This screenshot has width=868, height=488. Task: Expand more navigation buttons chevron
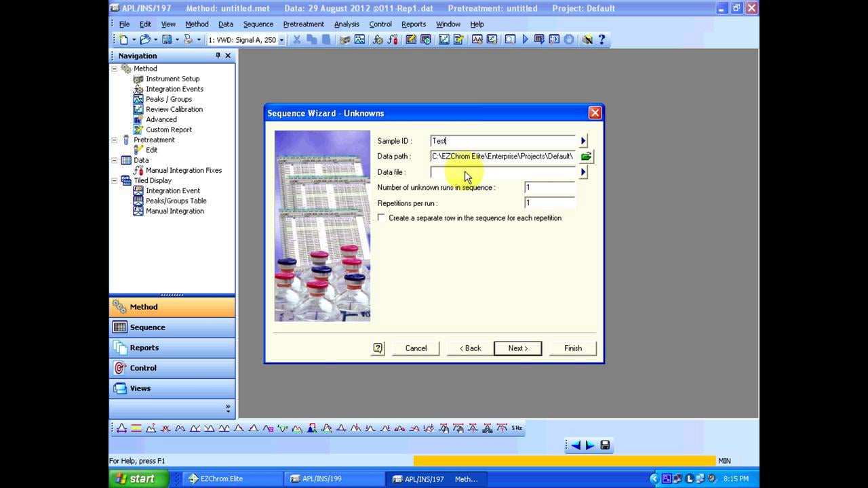[228, 409]
